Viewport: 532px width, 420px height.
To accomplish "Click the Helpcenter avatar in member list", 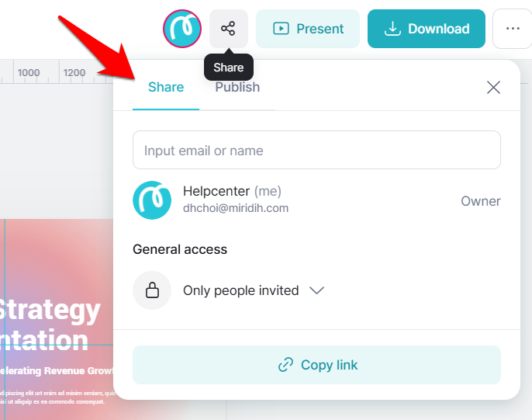I will click(x=152, y=200).
